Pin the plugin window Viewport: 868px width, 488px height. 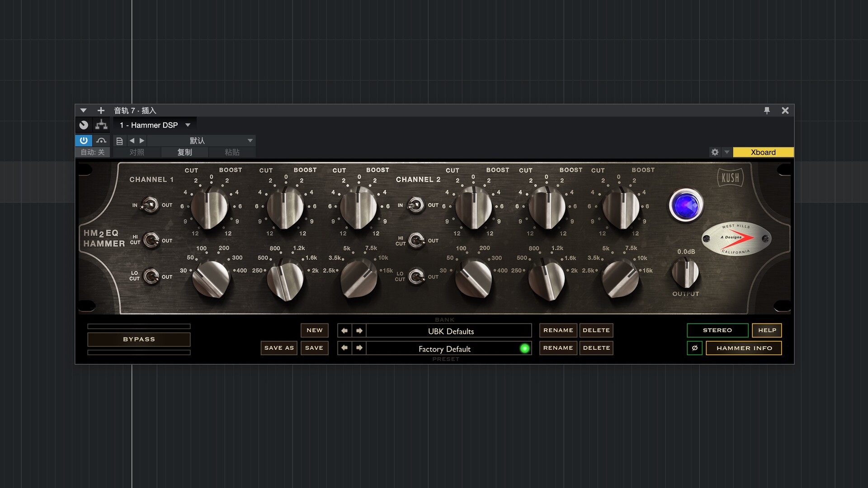click(x=767, y=110)
